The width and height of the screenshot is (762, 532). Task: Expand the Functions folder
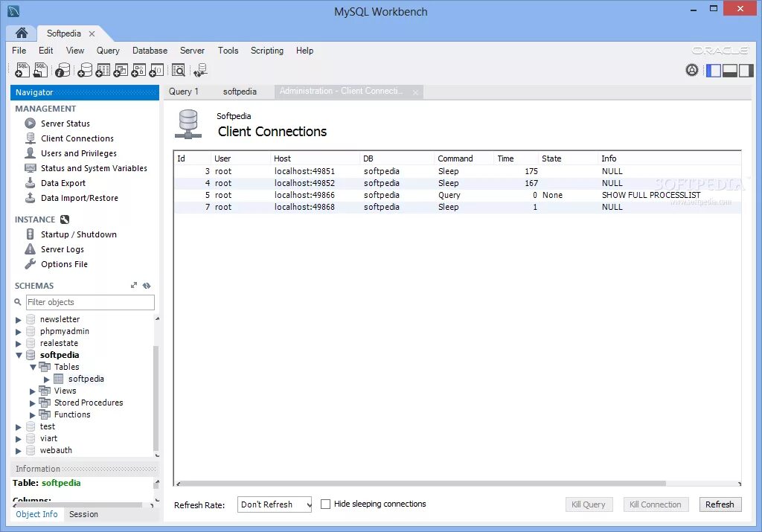point(33,415)
